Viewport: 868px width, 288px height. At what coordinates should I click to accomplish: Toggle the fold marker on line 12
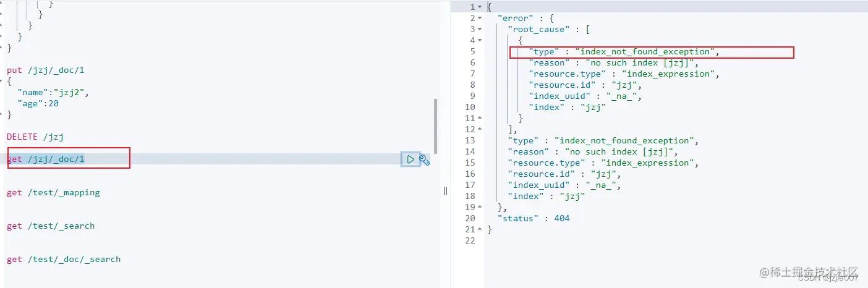click(480, 129)
